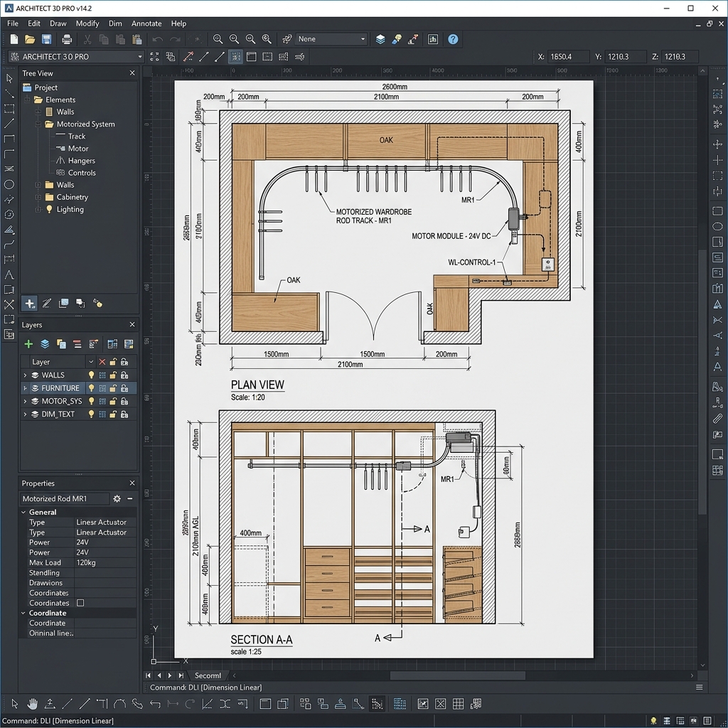
Task: Close the Tree View panel
Action: tap(132, 73)
